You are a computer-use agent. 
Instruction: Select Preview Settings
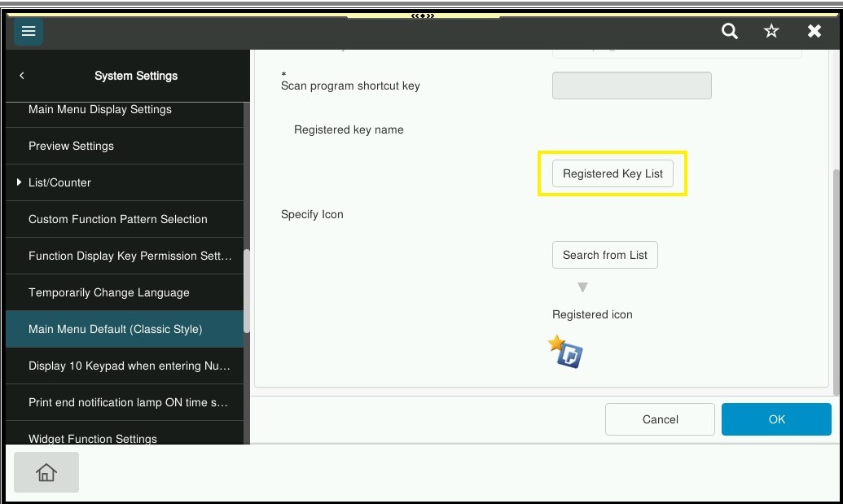click(x=71, y=146)
